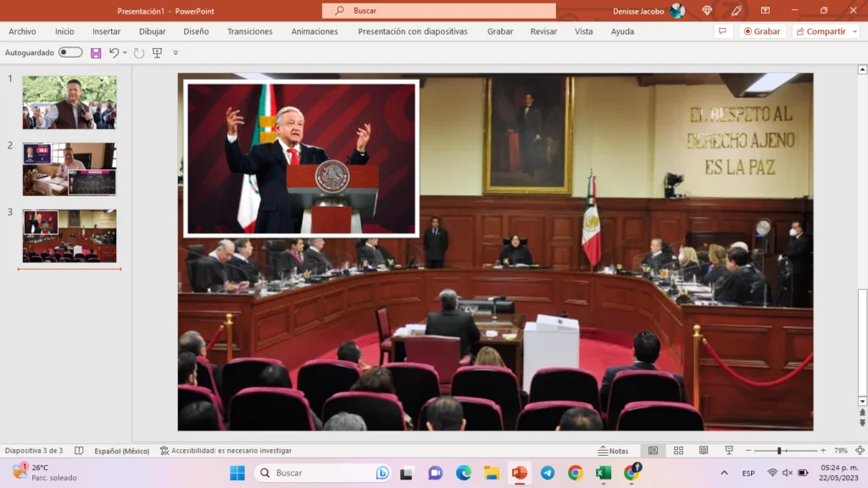The width and height of the screenshot is (868, 488).
Task: Click the spell check book icon in status bar
Action: pos(79,451)
